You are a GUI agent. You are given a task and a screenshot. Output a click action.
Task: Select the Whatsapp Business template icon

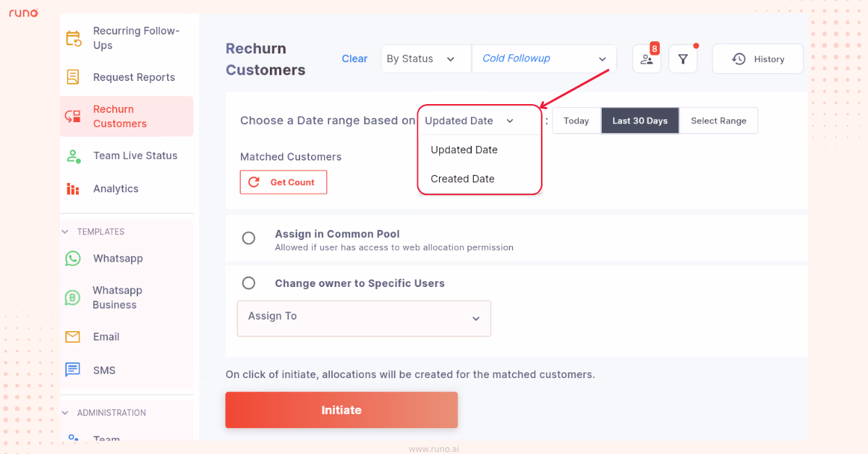(72, 297)
